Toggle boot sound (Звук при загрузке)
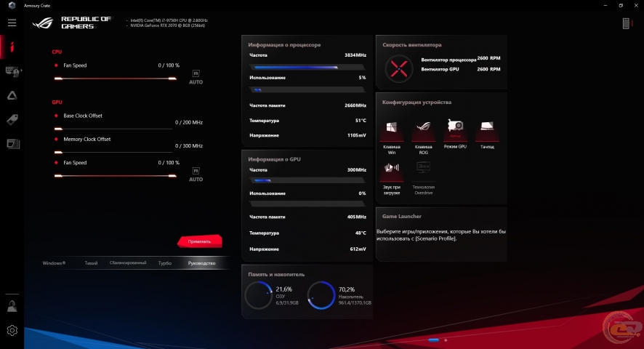The image size is (644, 349). pyautogui.click(x=391, y=178)
